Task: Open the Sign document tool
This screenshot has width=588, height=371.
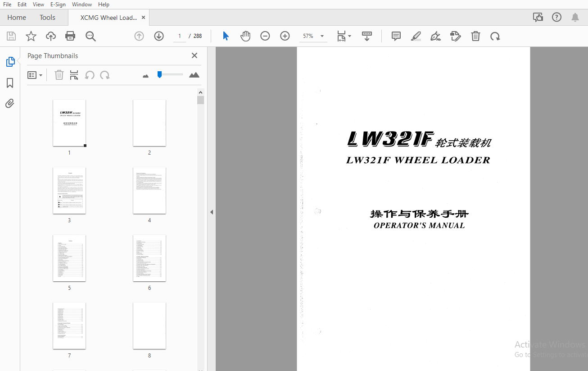Action: coord(435,36)
